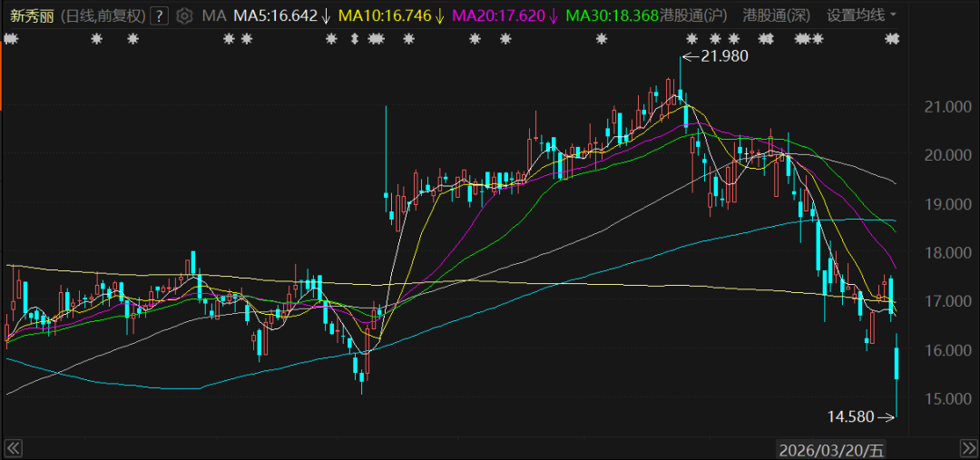This screenshot has height=460, width=980.
Task: Click the MA30:18.368 value
Action: [612, 15]
